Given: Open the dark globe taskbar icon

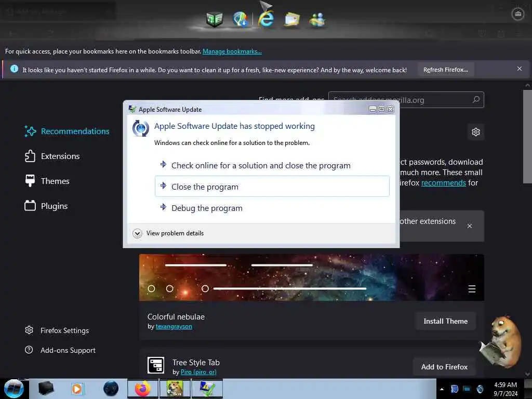Looking at the screenshot, I should pos(111,389).
